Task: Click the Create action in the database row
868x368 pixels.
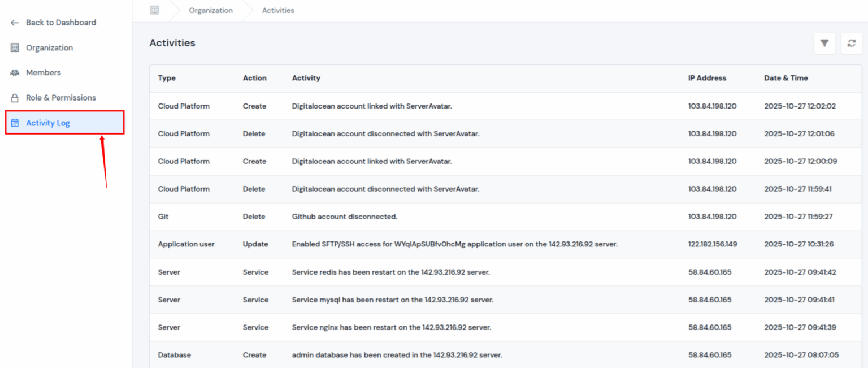Action: coord(254,355)
